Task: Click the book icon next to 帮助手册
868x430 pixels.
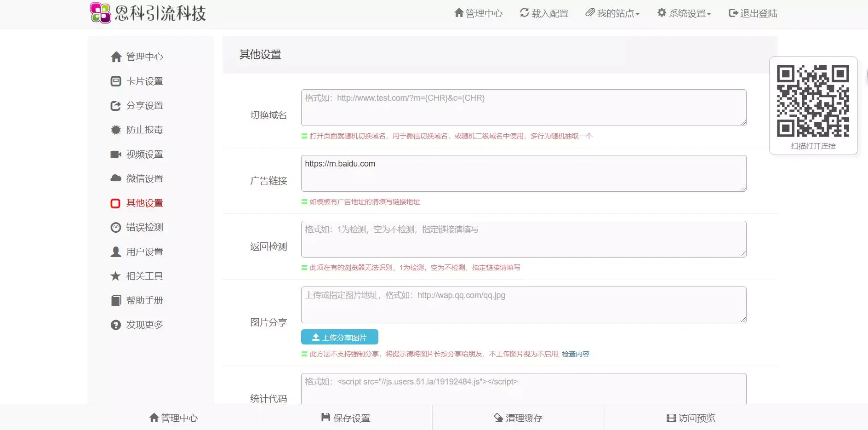Action: [x=116, y=300]
